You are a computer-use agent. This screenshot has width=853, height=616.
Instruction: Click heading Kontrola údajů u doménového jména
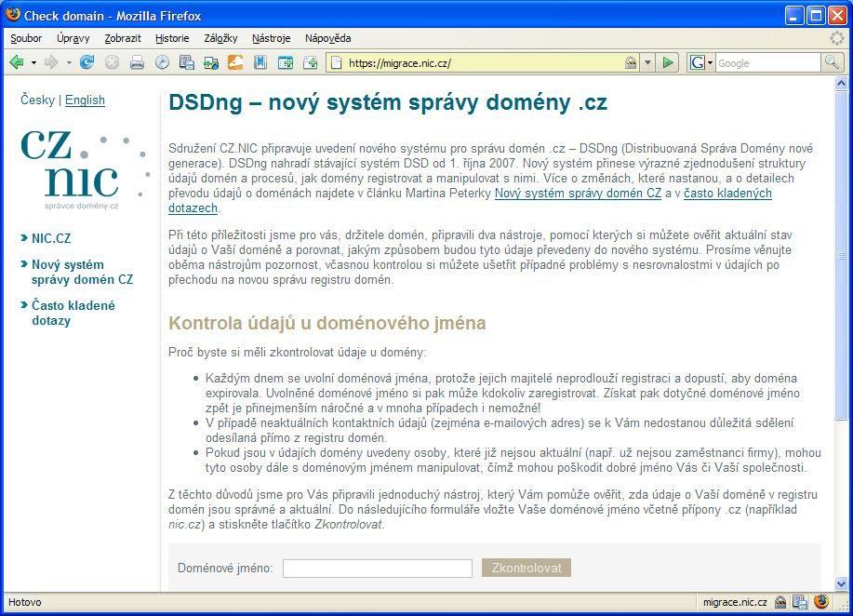click(x=327, y=323)
